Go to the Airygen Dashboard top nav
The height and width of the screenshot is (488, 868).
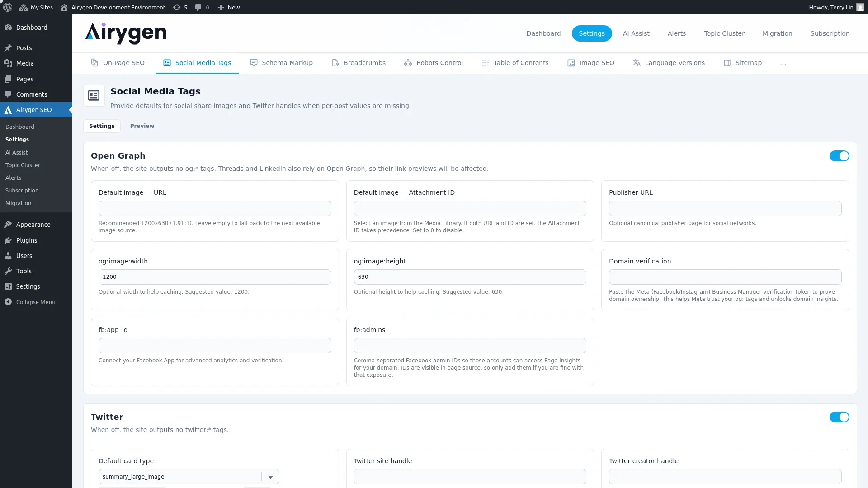pyautogui.click(x=543, y=33)
